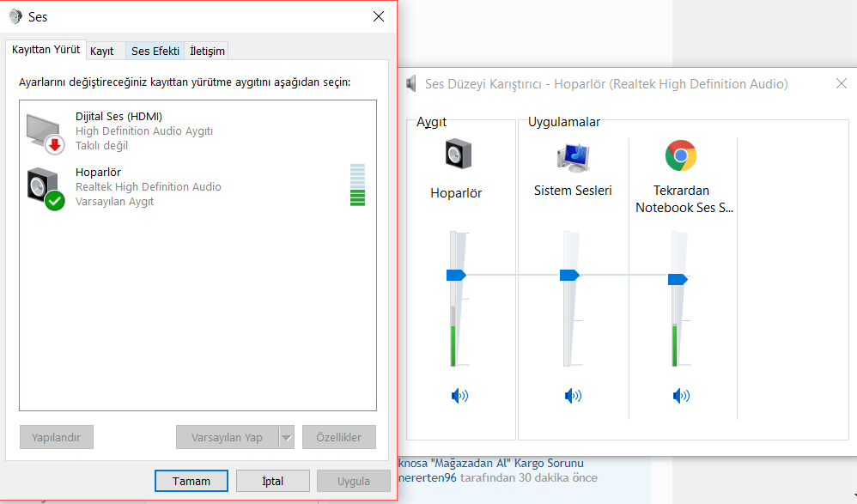Confirm with the Tamam button
The width and height of the screenshot is (857, 504).
pyautogui.click(x=191, y=481)
